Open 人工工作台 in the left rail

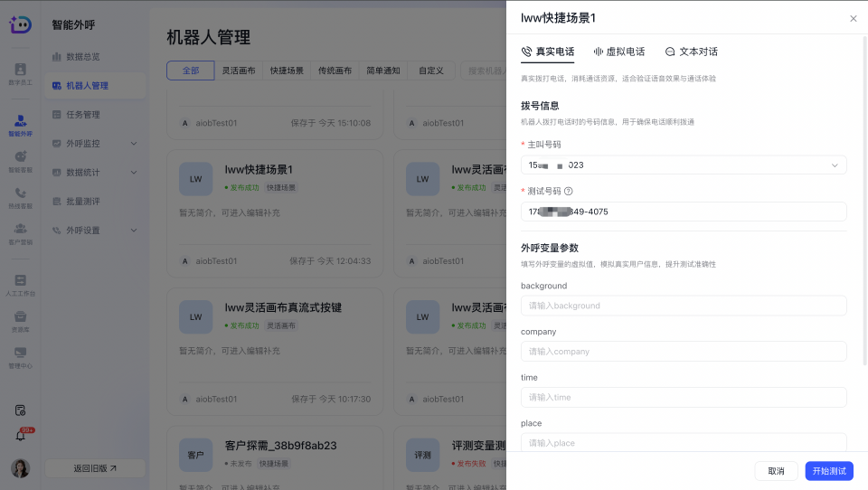(20, 285)
